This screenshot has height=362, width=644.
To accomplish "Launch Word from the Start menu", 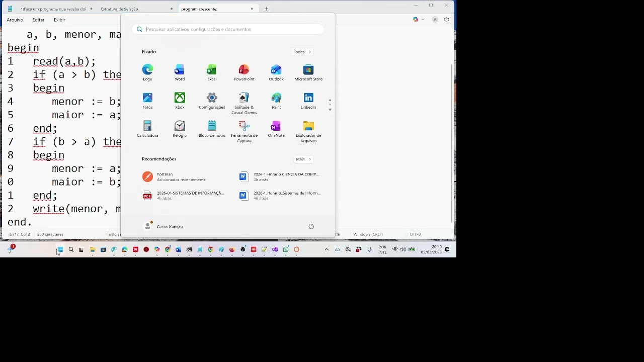I will click(180, 72).
